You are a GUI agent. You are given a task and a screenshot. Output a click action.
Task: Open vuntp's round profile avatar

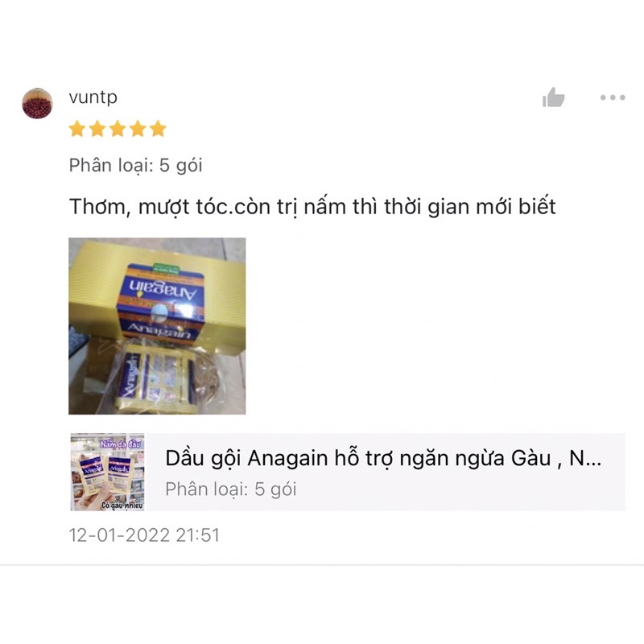click(x=37, y=103)
